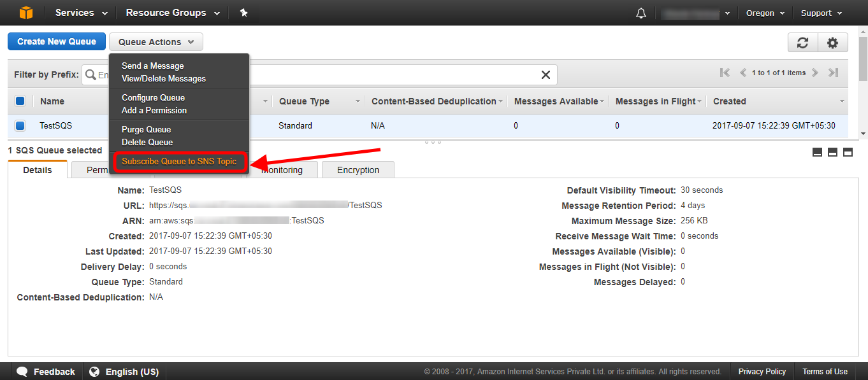Image resolution: width=868 pixels, height=380 pixels.
Task: Open the Terms of Use link
Action: pos(825,372)
